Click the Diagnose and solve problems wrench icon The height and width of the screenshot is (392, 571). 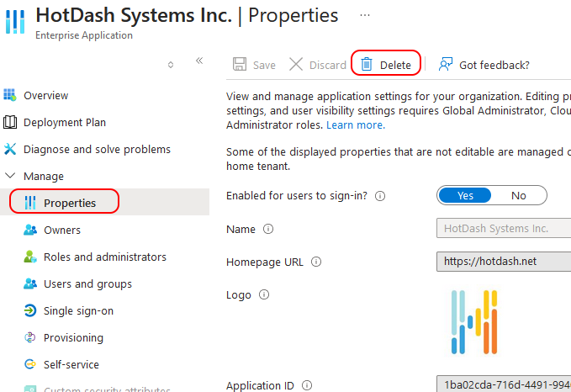(x=10, y=150)
